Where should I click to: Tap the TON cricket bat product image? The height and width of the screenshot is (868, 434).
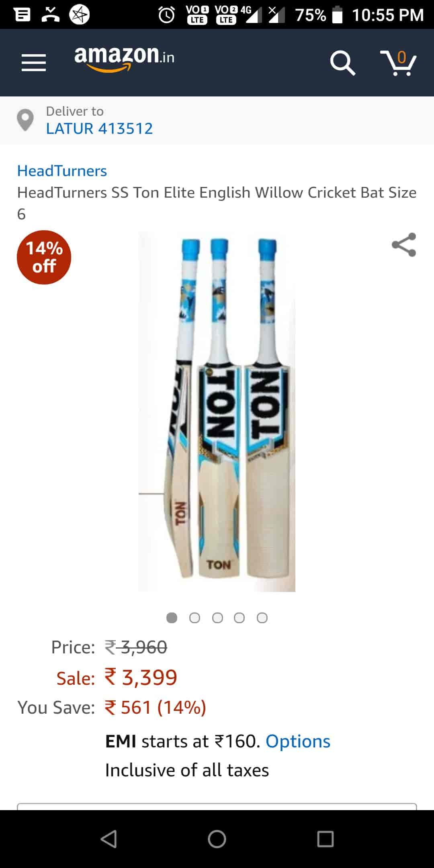pyautogui.click(x=217, y=411)
